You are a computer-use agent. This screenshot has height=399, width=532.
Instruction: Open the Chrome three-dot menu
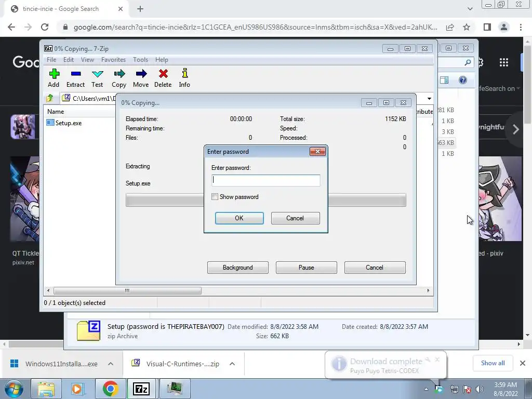pos(521,27)
